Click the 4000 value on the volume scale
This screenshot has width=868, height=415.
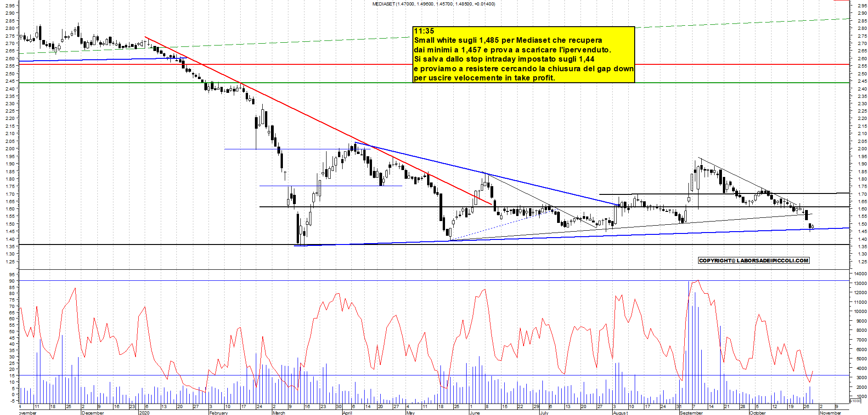tap(862, 369)
